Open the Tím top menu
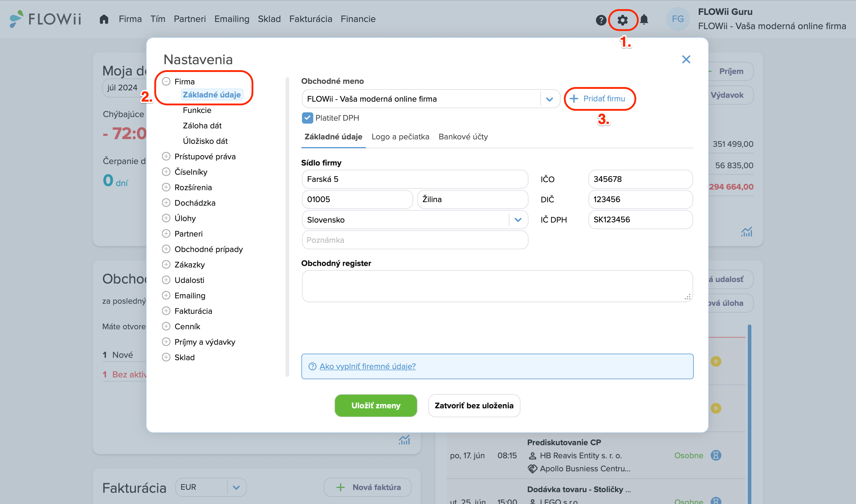The image size is (856, 504). (x=158, y=19)
